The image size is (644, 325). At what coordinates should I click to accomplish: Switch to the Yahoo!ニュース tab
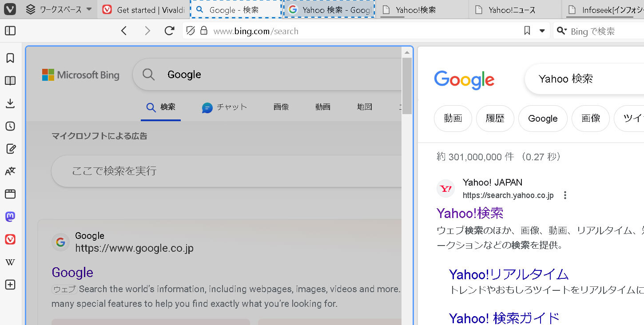pyautogui.click(x=511, y=10)
